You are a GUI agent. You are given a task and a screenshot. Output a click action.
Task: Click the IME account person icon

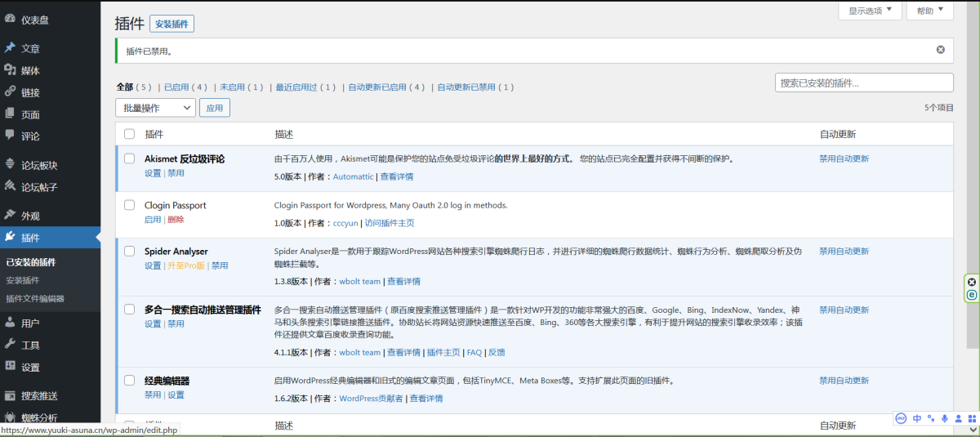(x=958, y=418)
